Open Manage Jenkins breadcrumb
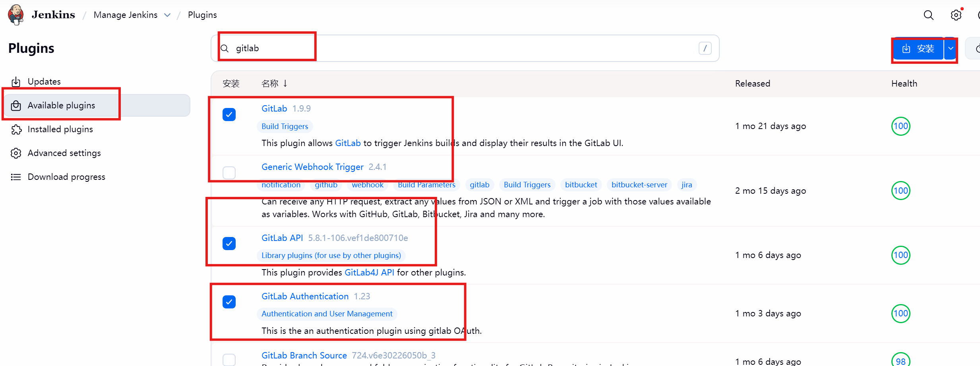Screen dimensions: 980x366 coord(126,15)
